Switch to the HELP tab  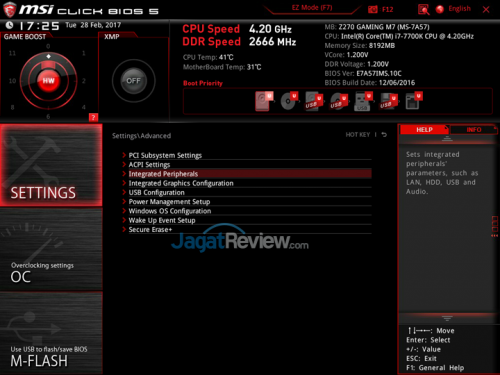(424, 130)
